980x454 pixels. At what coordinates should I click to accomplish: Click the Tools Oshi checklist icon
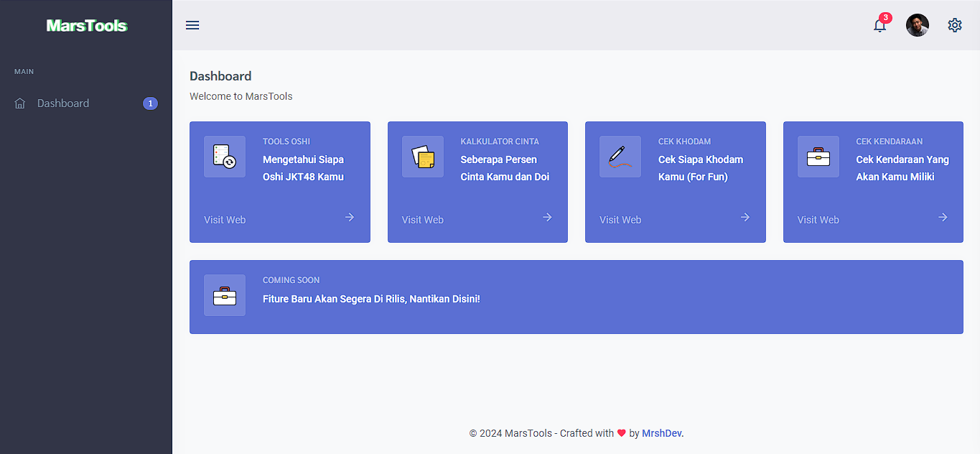tap(225, 157)
